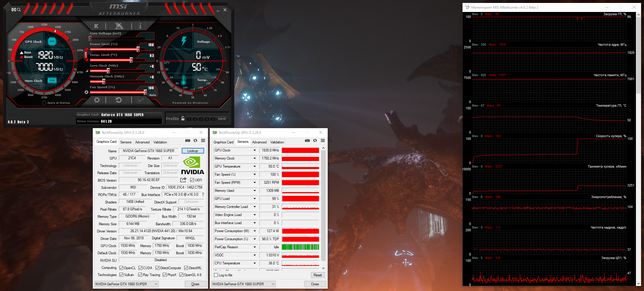Image resolution: width=644 pixels, height=291 pixels.
Task: Open the Memory Used sensor dropdown
Action: pyautogui.click(x=255, y=191)
